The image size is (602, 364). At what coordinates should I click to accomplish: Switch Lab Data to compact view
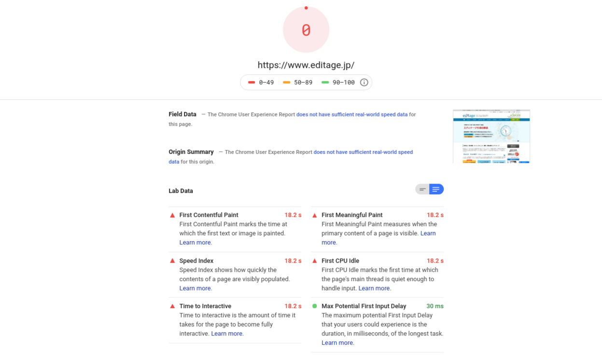coord(422,189)
